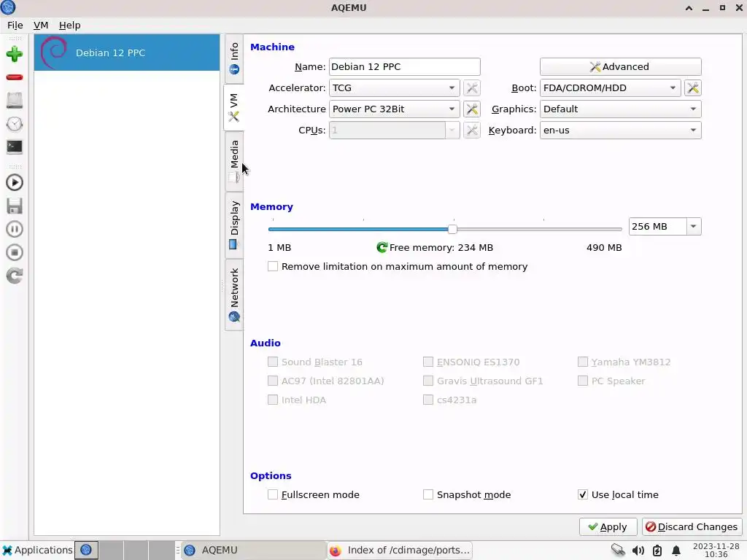Toggle Gravis Ultrasound GF1 checkbox

[x=428, y=381]
